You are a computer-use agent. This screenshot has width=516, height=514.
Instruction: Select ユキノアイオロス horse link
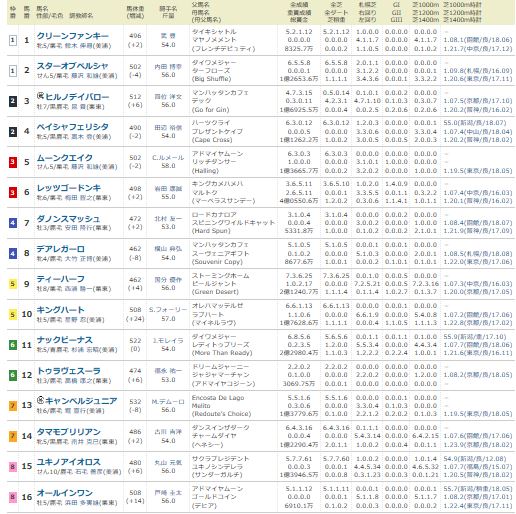pyautogui.click(x=69, y=462)
